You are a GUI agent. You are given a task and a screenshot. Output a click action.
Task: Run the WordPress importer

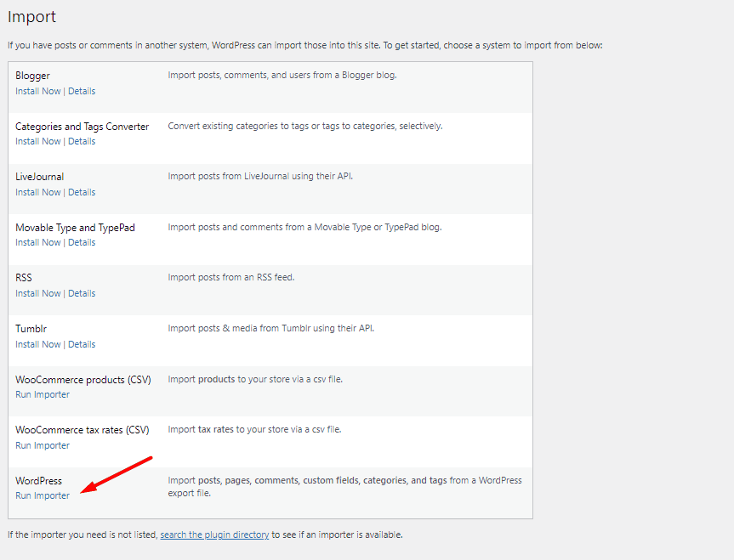[x=42, y=495]
